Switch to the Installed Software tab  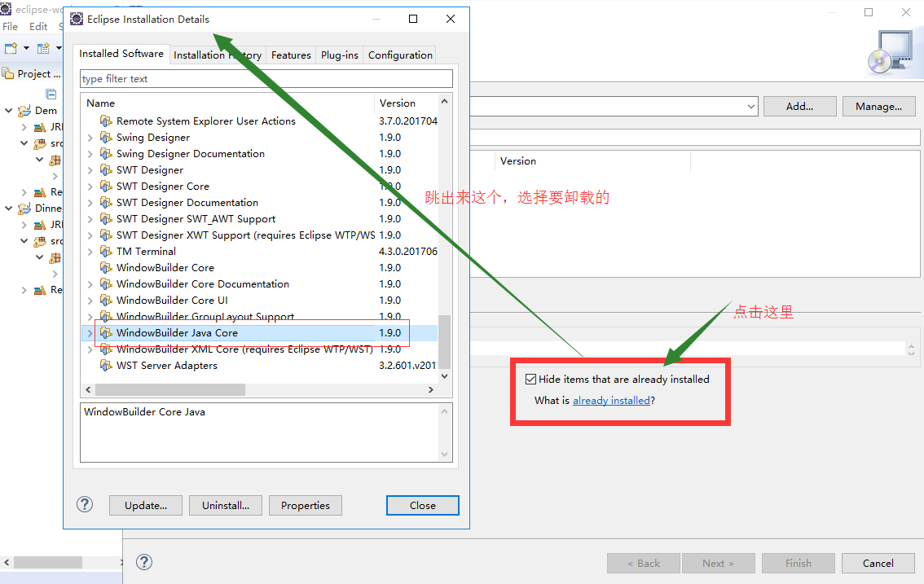[121, 54]
